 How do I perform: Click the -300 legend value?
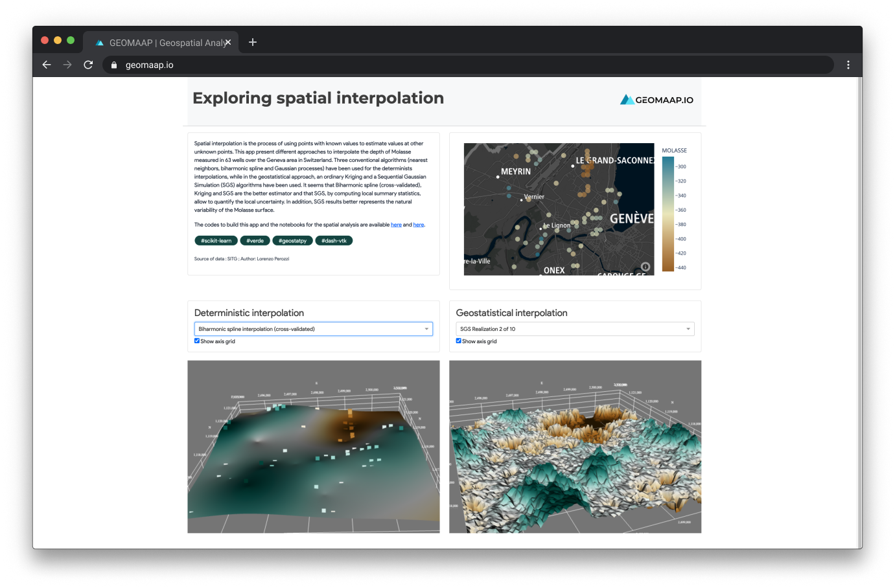[681, 166]
